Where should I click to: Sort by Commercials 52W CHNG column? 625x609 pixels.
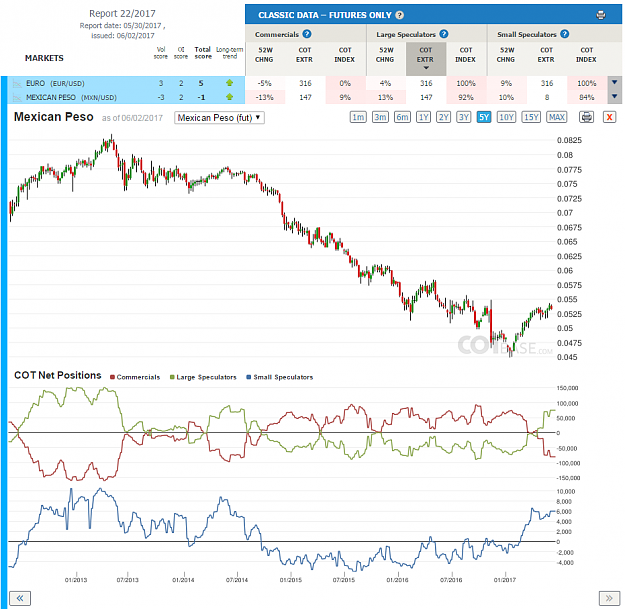click(265, 55)
